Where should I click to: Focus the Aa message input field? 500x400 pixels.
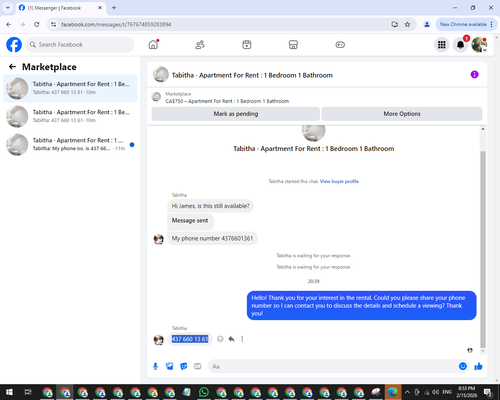click(x=333, y=367)
